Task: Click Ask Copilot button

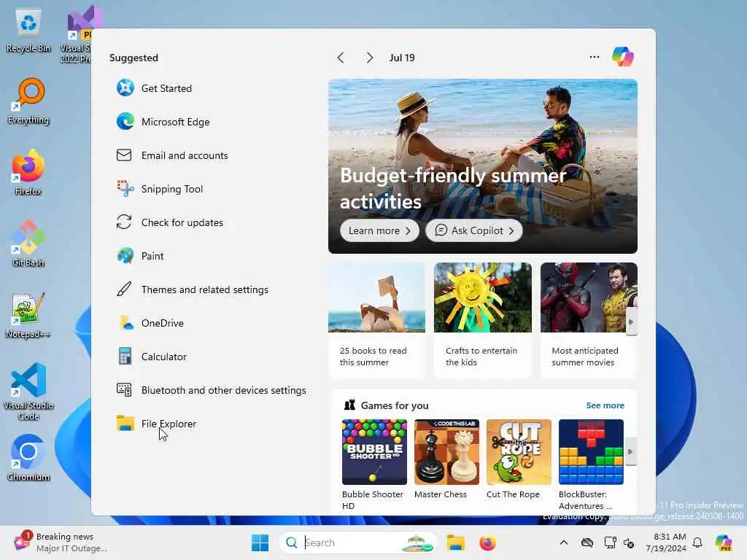Action: [473, 230]
